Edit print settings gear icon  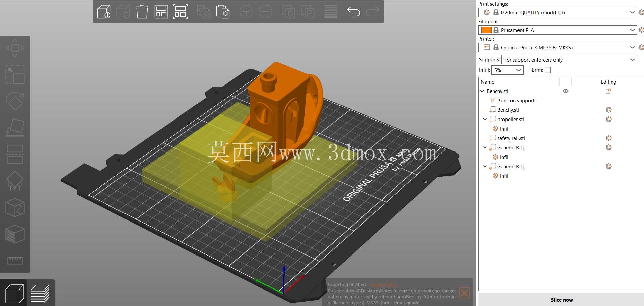coord(641,12)
